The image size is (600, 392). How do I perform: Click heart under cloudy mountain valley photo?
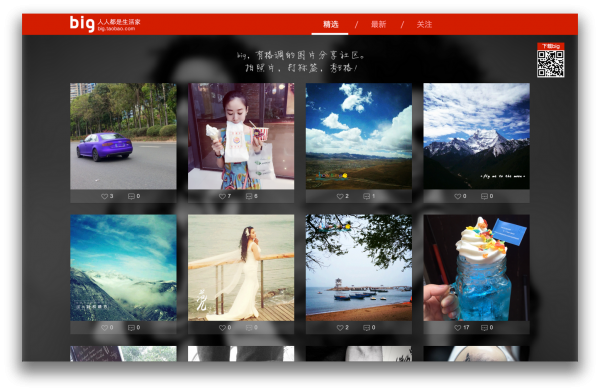click(104, 328)
